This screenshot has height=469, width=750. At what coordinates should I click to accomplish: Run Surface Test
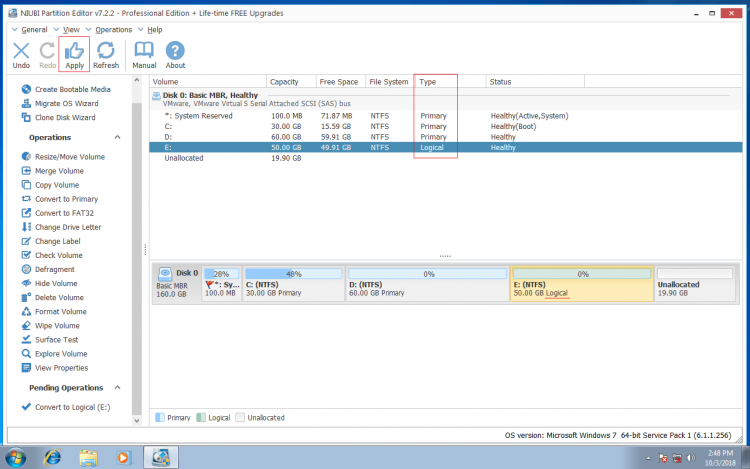pos(50,340)
